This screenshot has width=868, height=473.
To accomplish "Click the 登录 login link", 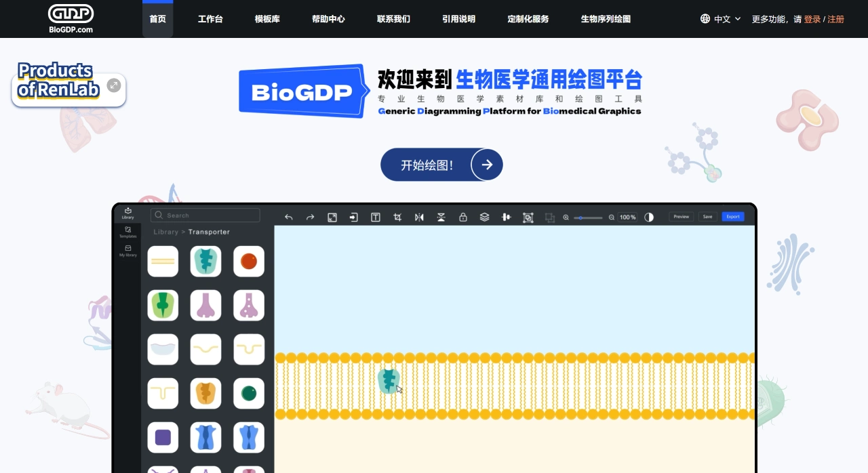I will point(812,19).
